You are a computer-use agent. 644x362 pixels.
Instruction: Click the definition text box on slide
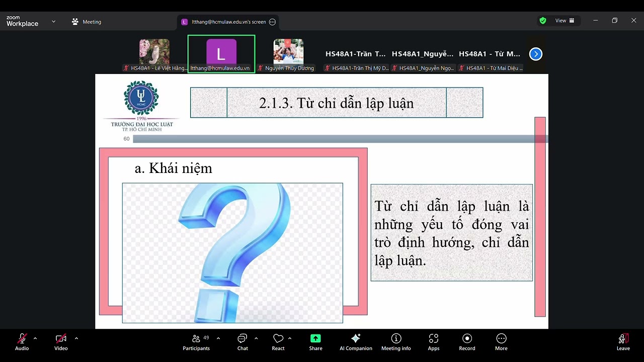click(x=452, y=232)
